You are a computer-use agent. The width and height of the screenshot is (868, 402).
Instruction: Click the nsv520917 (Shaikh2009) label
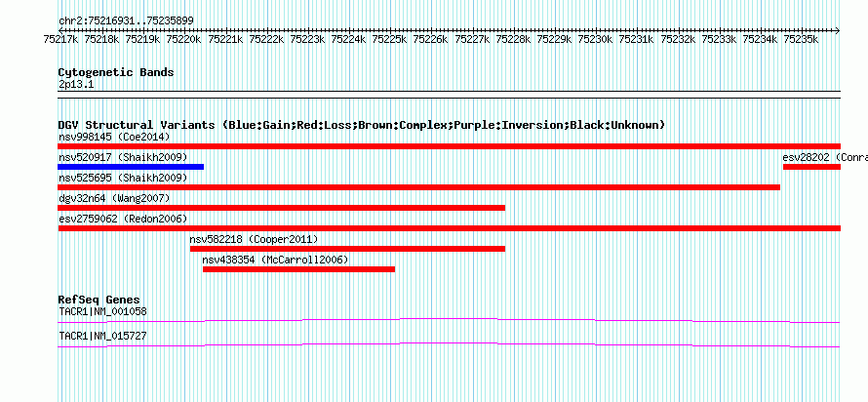[123, 157]
